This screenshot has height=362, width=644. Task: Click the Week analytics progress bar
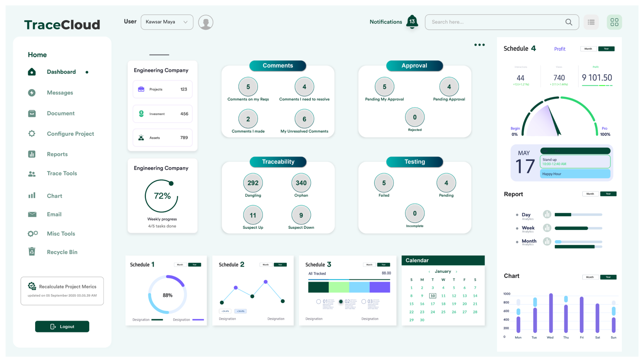click(578, 228)
